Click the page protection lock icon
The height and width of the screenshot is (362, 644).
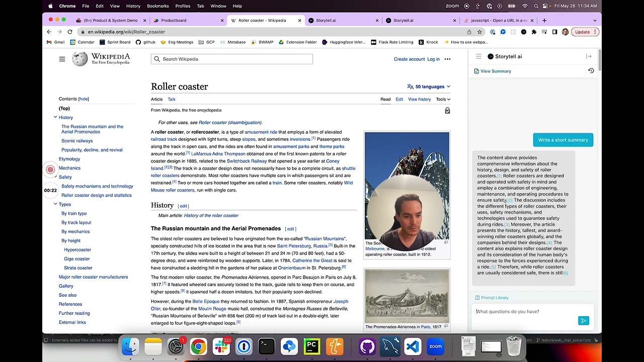coord(447,111)
